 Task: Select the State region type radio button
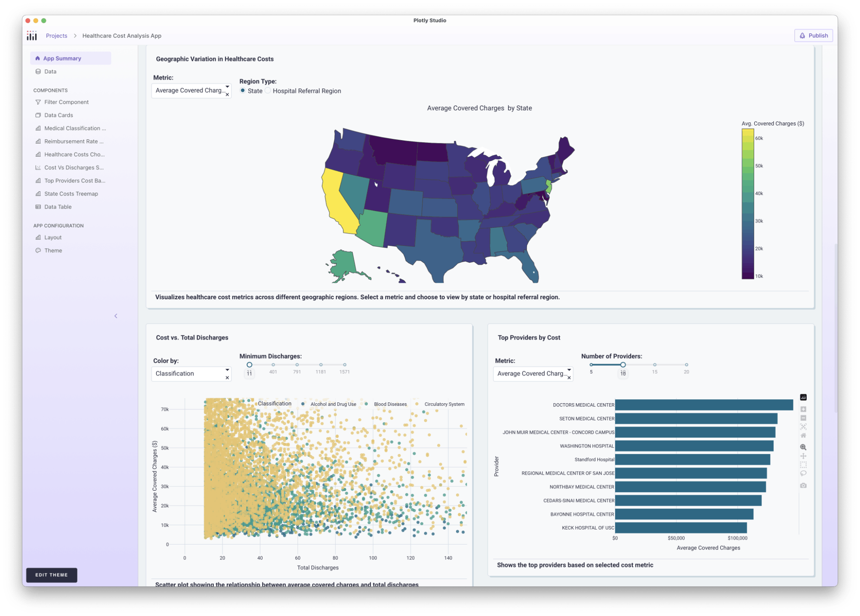243,90
